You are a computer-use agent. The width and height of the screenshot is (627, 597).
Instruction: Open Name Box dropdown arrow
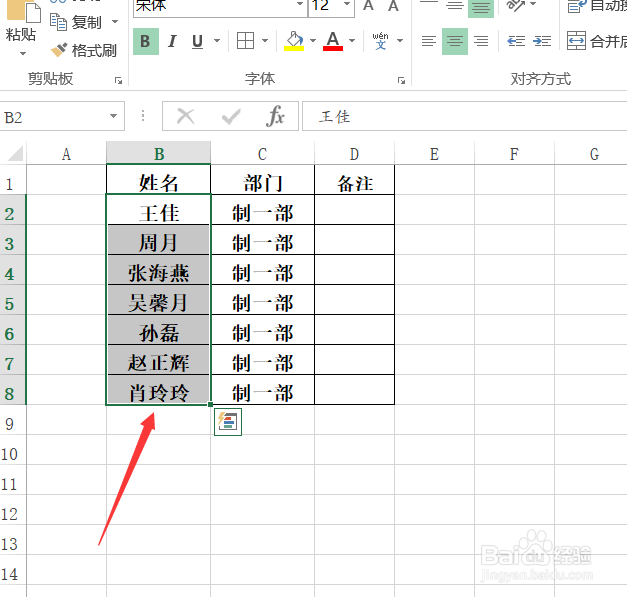pos(114,116)
